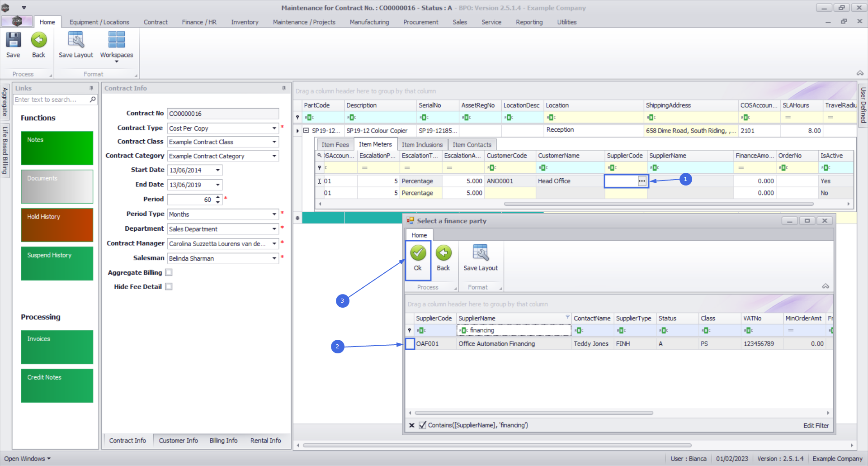Click Save Layout in finance party dialog
The height and width of the screenshot is (466, 868).
(480, 253)
